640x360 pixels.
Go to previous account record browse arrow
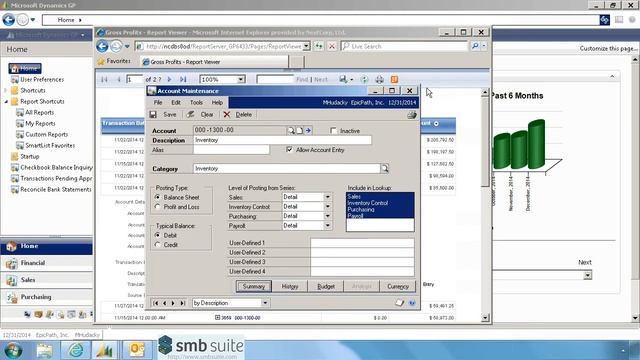point(164,303)
